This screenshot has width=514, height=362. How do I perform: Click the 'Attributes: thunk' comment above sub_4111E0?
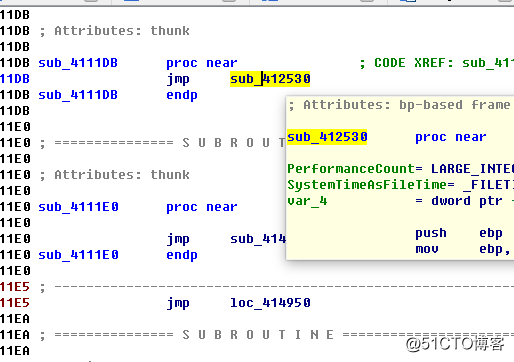(x=115, y=175)
